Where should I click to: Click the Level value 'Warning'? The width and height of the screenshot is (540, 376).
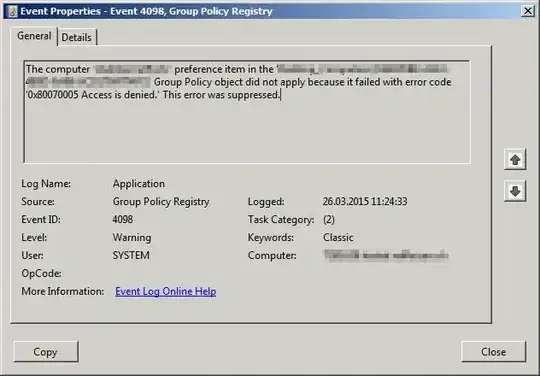pyautogui.click(x=132, y=238)
